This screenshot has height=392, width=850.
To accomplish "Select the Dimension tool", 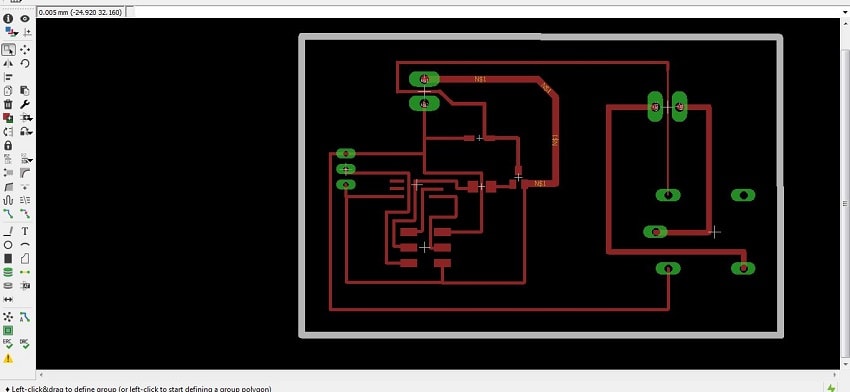I will (x=8, y=299).
